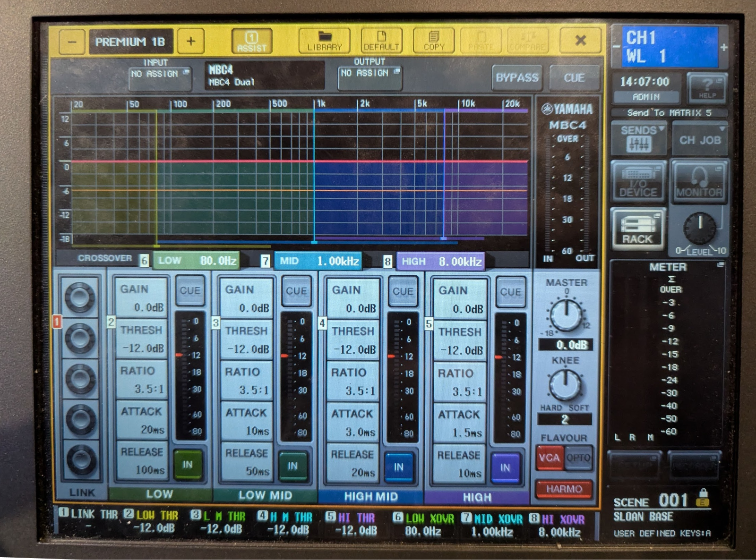
Task: Select the High Mid Attack 3.0ms field
Action: 353,422
